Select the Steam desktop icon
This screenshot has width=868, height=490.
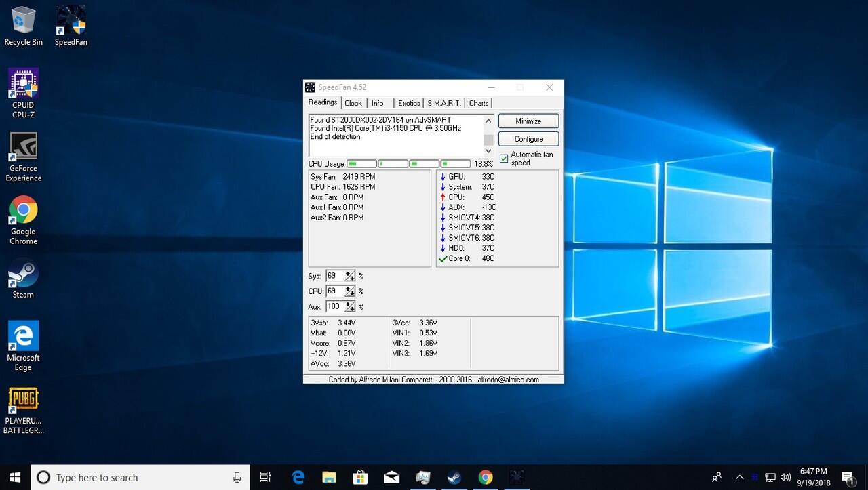tap(23, 279)
